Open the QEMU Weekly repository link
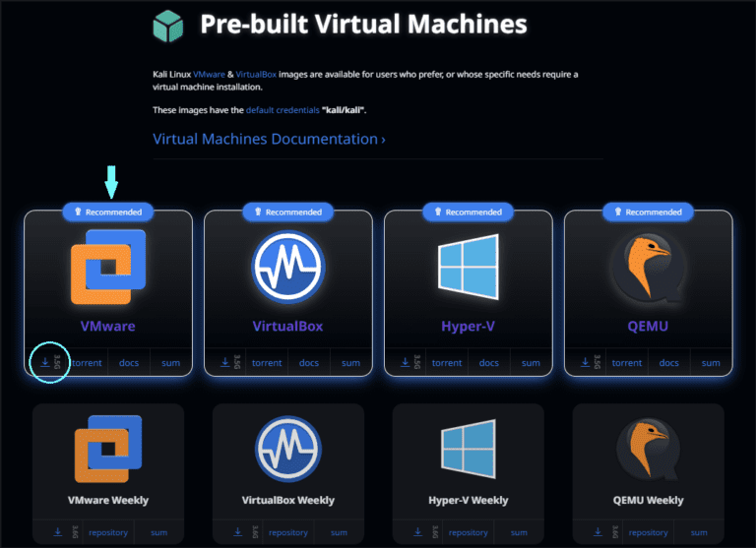 [x=648, y=532]
